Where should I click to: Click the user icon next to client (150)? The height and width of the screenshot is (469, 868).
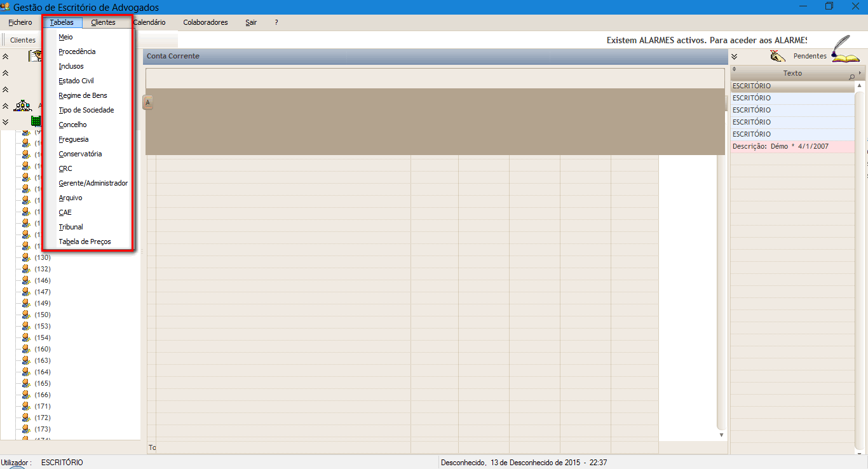26,315
